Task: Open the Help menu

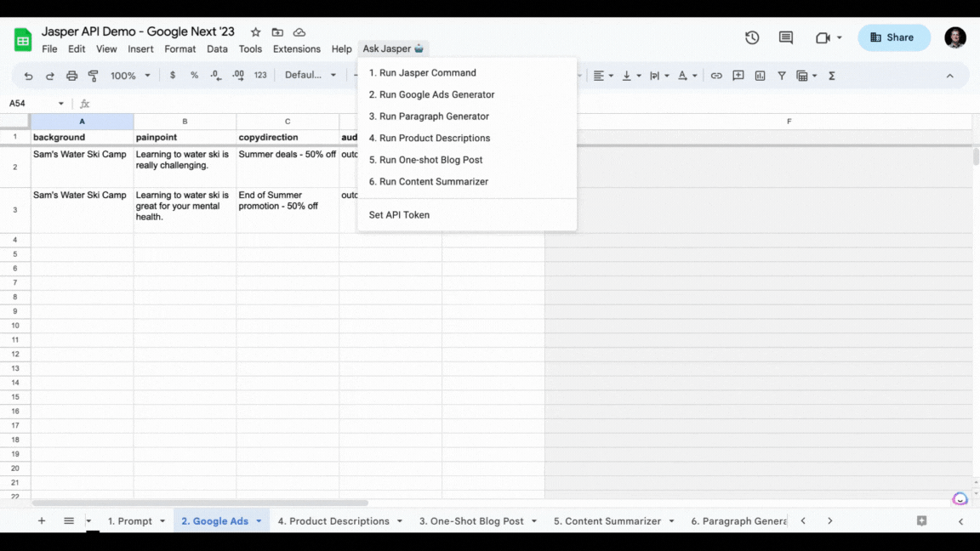Action: point(341,48)
